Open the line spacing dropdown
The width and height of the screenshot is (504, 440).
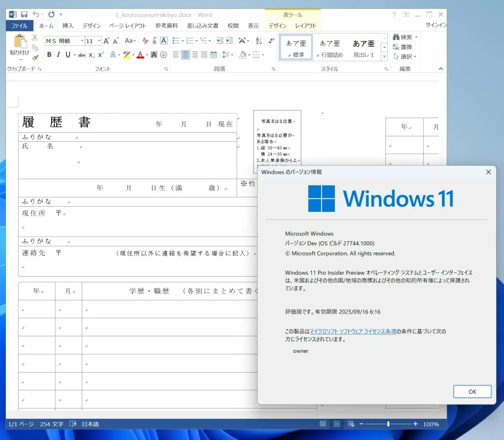click(227, 55)
